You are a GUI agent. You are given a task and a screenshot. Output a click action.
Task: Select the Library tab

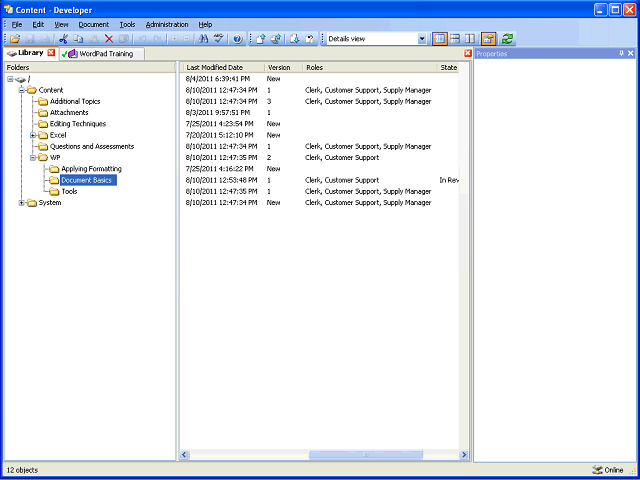30,53
